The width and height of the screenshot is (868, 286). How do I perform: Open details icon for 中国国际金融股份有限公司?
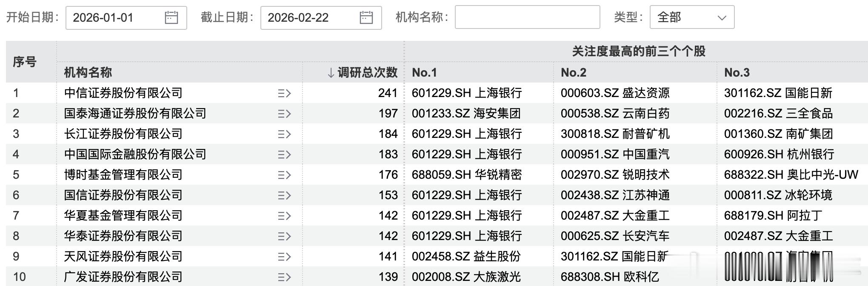pyautogui.click(x=284, y=154)
